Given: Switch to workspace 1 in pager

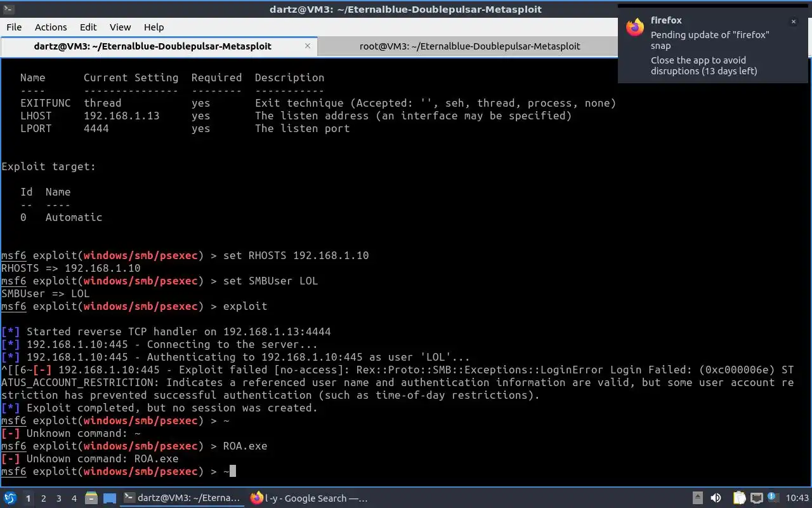Looking at the screenshot, I should click(28, 498).
